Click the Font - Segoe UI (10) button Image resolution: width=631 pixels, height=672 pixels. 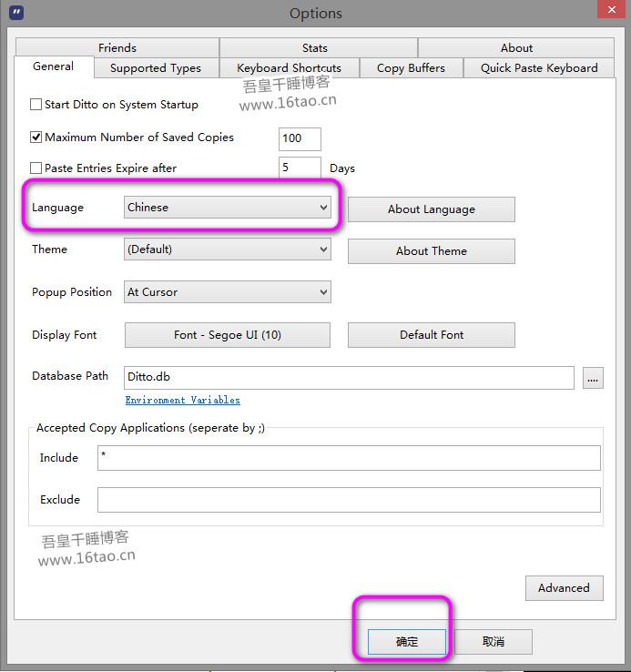227,335
